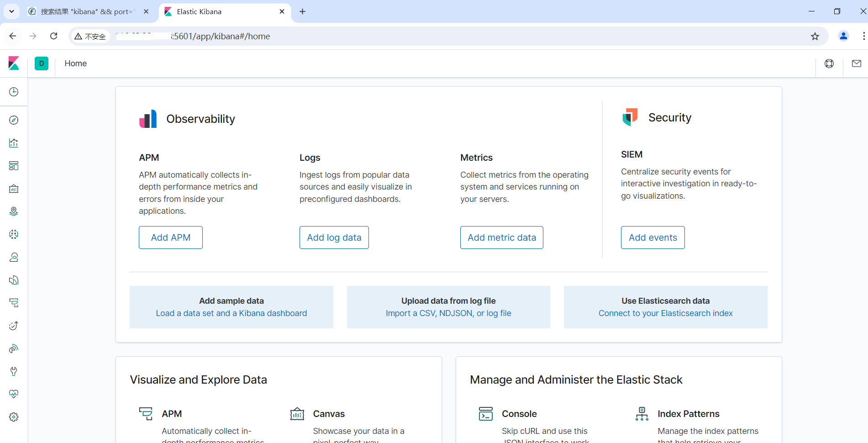Viewport: 868px width, 443px height.
Task: Click the Use Elasticsearch data heading
Action: click(x=666, y=301)
